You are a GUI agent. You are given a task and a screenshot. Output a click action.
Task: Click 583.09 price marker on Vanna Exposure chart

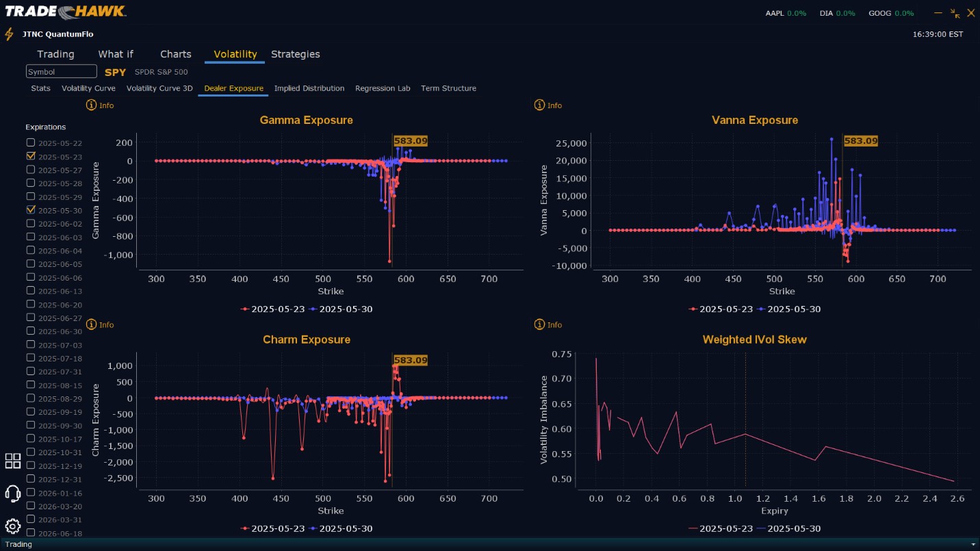click(x=860, y=141)
